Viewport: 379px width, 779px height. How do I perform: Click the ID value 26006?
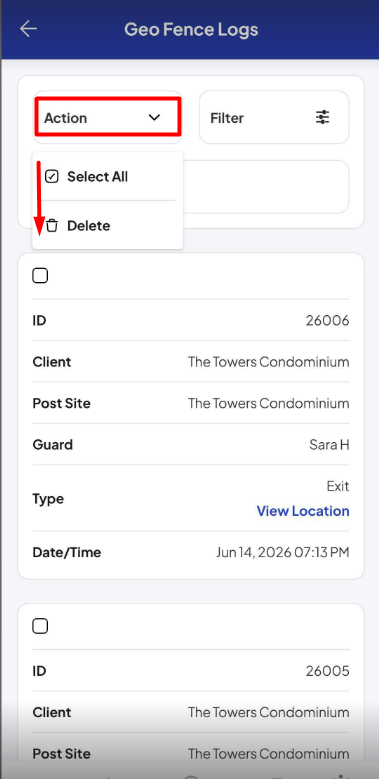coord(327,320)
